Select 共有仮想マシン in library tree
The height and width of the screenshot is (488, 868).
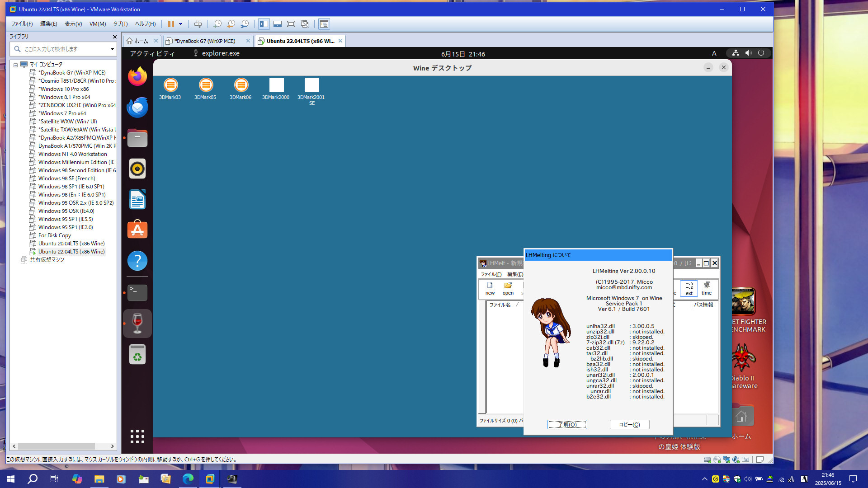click(x=47, y=260)
